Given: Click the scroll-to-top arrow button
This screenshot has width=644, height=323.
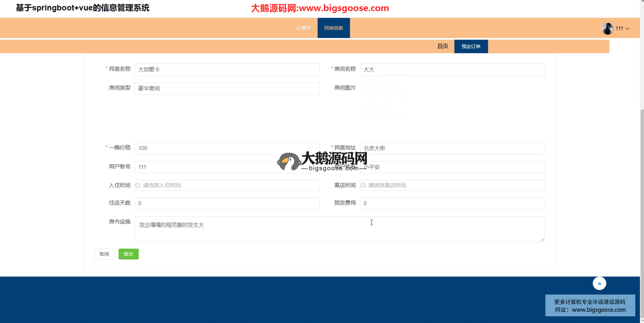Looking at the screenshot, I should [599, 283].
